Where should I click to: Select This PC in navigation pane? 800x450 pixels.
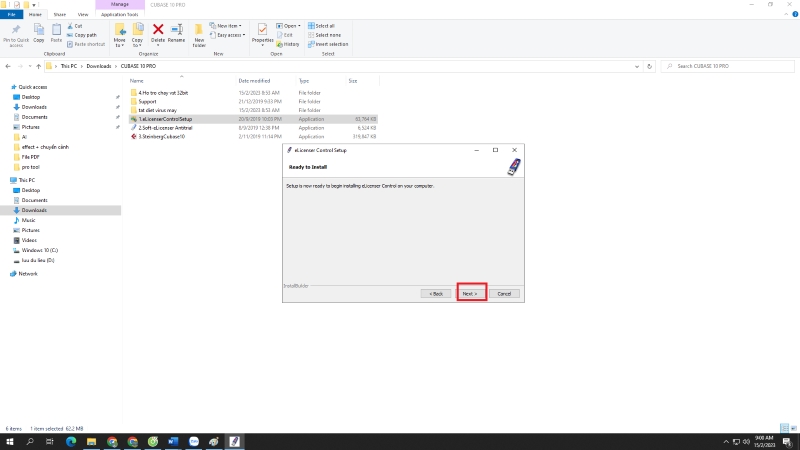click(27, 180)
